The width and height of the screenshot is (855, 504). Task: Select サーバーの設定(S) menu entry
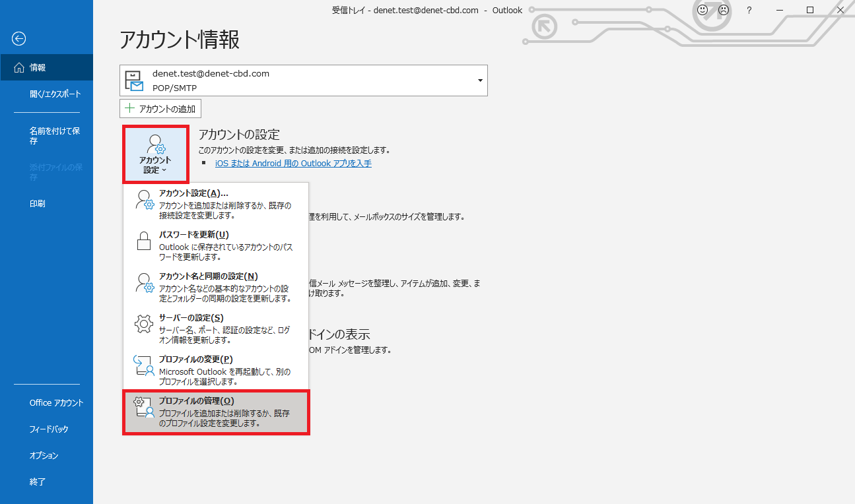tap(217, 329)
